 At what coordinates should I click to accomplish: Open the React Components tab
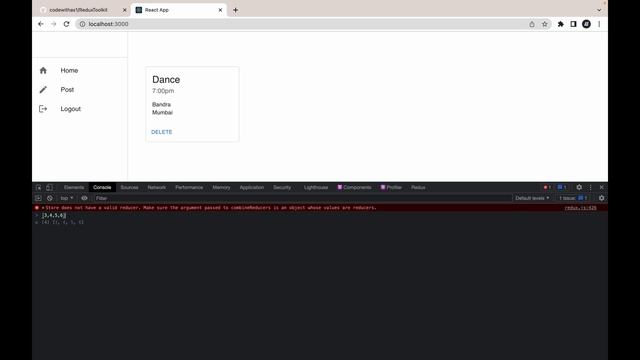pyautogui.click(x=354, y=187)
